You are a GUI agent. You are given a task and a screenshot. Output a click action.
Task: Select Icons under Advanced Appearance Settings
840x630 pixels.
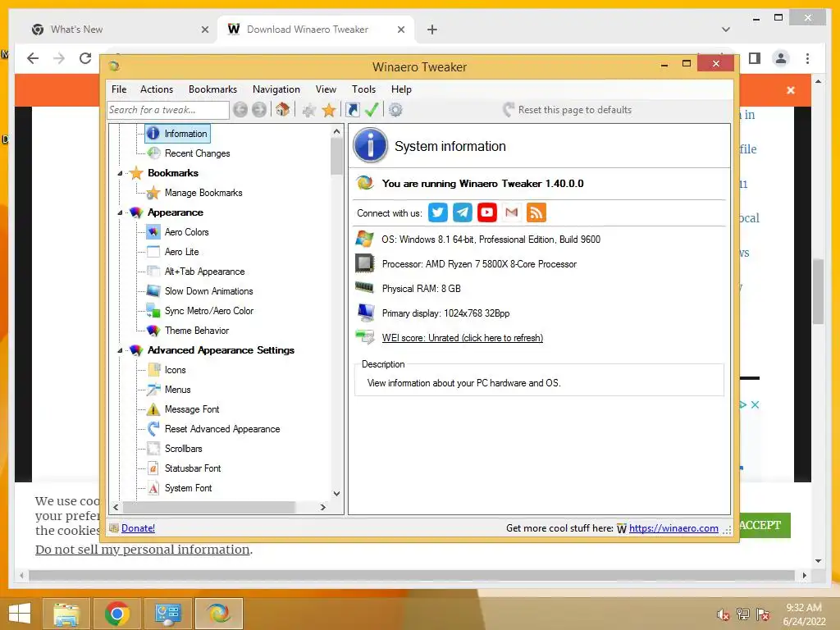point(176,370)
